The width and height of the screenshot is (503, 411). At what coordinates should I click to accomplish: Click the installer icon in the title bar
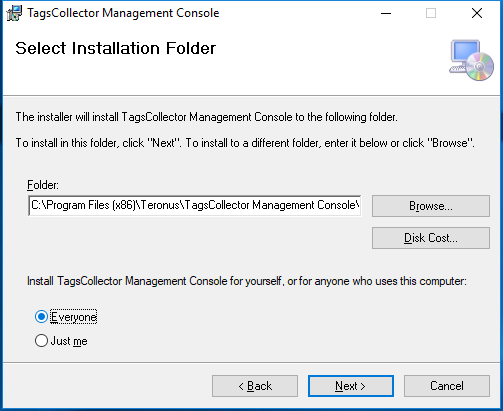tap(14, 13)
